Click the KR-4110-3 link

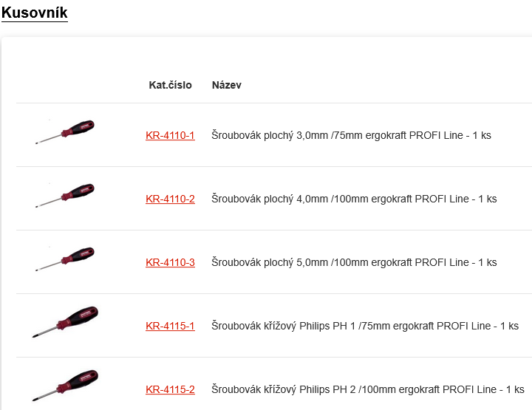(x=170, y=263)
